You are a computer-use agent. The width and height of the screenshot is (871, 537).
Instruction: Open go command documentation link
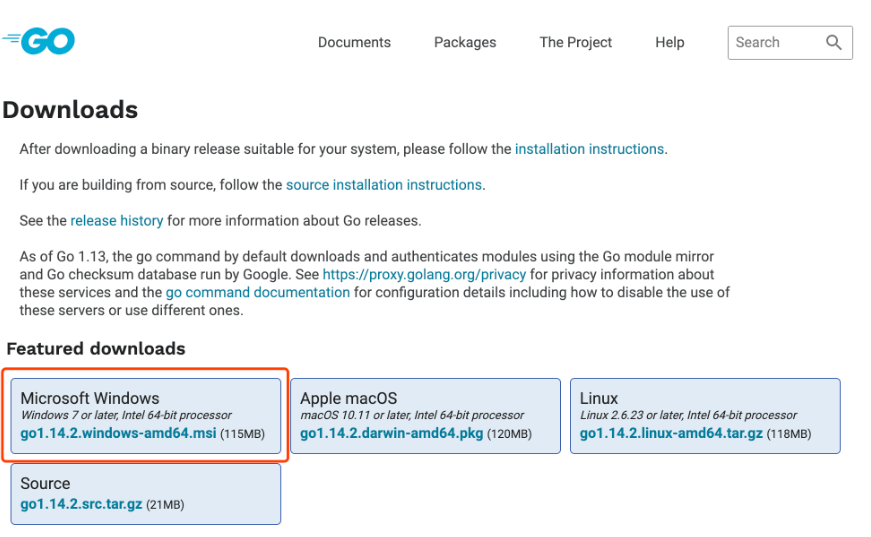tap(258, 292)
